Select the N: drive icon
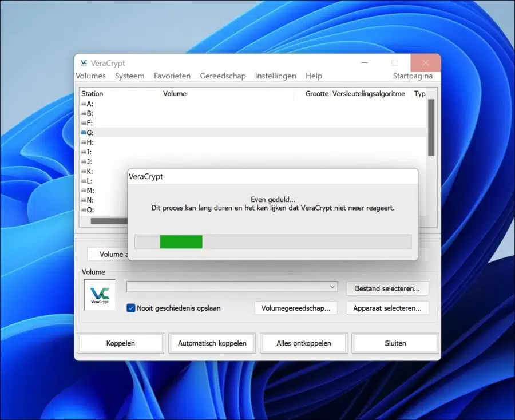515x420 pixels. [84, 200]
